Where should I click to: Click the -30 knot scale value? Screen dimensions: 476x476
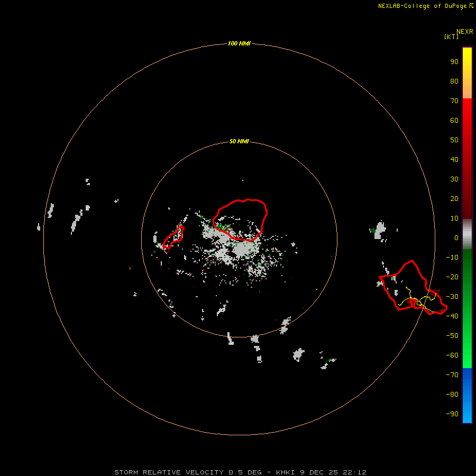[452, 297]
